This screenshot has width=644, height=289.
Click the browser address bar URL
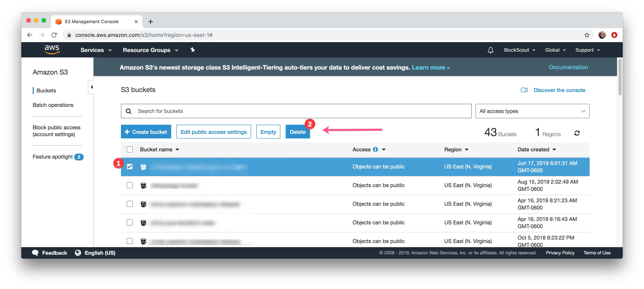click(x=144, y=35)
